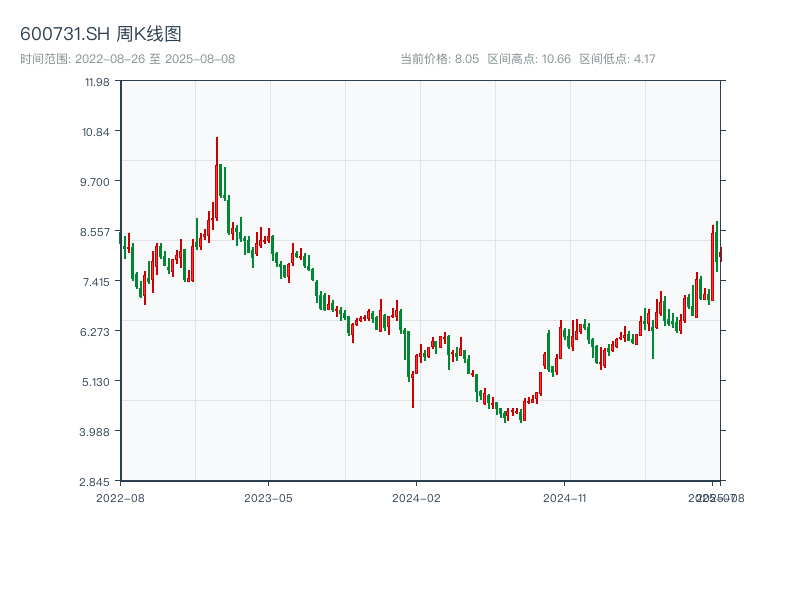Image resolution: width=800 pixels, height=600 pixels.
Task: Click the 3.988 y-axis price label
Action: tap(97, 432)
